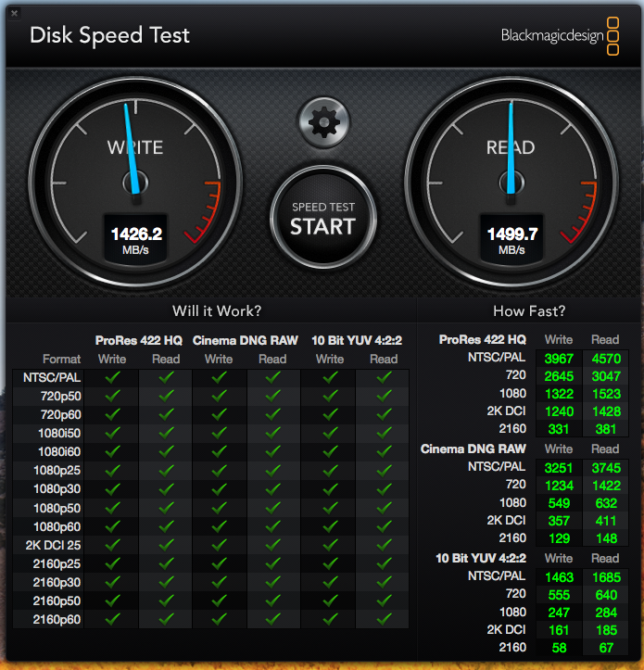Click Cinema DNG RAW header in Will it Work
644x670 pixels.
pos(245,340)
